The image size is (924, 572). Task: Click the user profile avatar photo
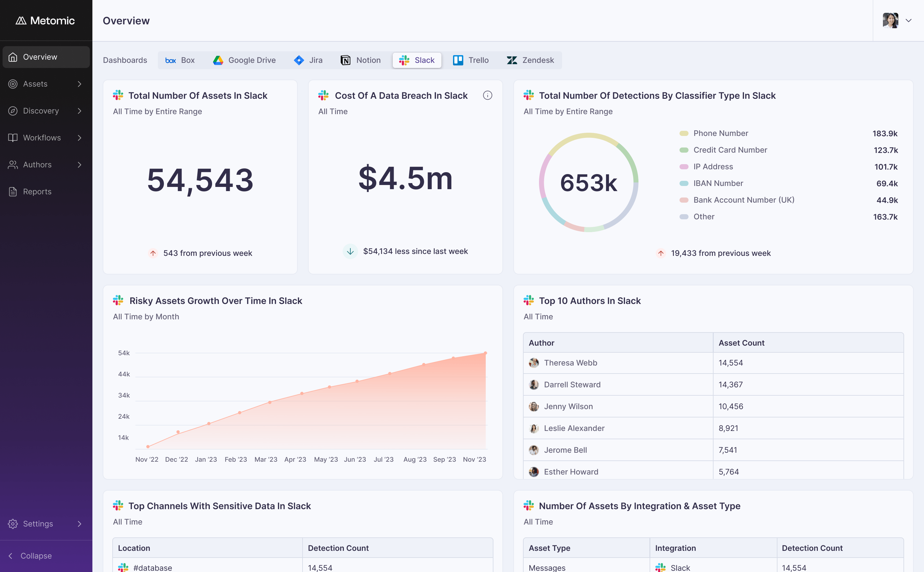coord(890,21)
